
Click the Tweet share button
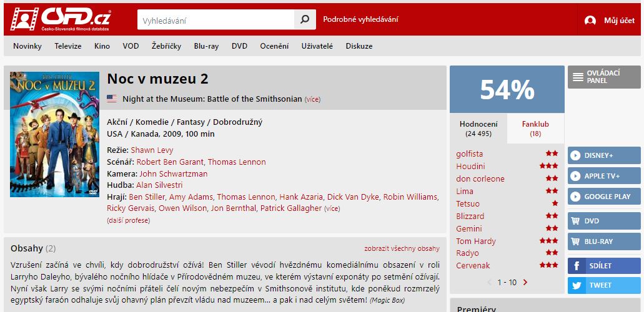[604, 285]
